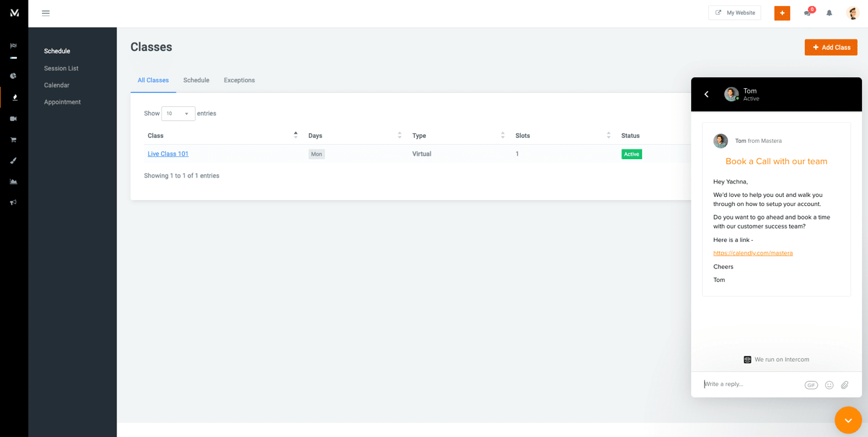Image resolution: width=868 pixels, height=437 pixels.
Task: Open the reports chart icon in sidebar
Action: pyautogui.click(x=14, y=181)
